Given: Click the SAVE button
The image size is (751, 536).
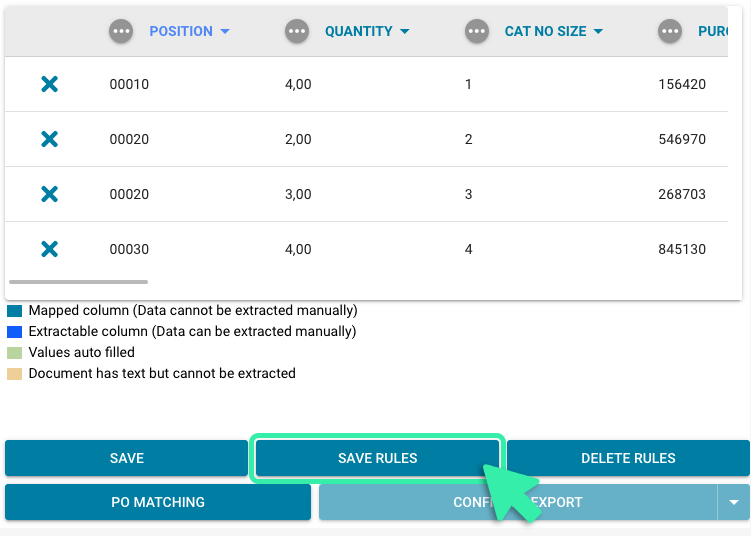Looking at the screenshot, I should (x=126, y=458).
